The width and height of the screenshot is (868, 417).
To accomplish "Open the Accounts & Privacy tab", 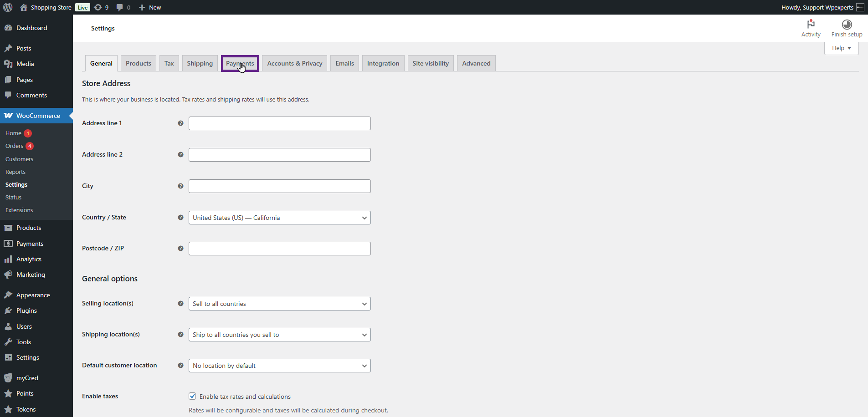I will click(294, 63).
